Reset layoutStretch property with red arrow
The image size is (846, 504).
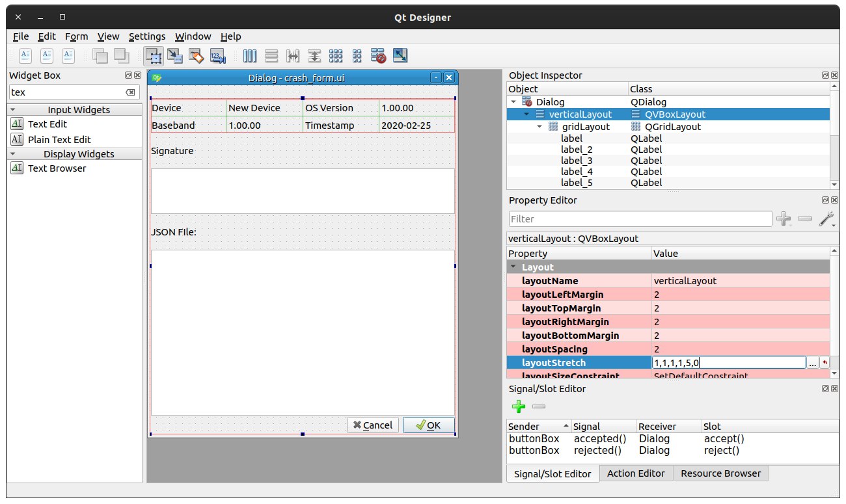(x=825, y=363)
